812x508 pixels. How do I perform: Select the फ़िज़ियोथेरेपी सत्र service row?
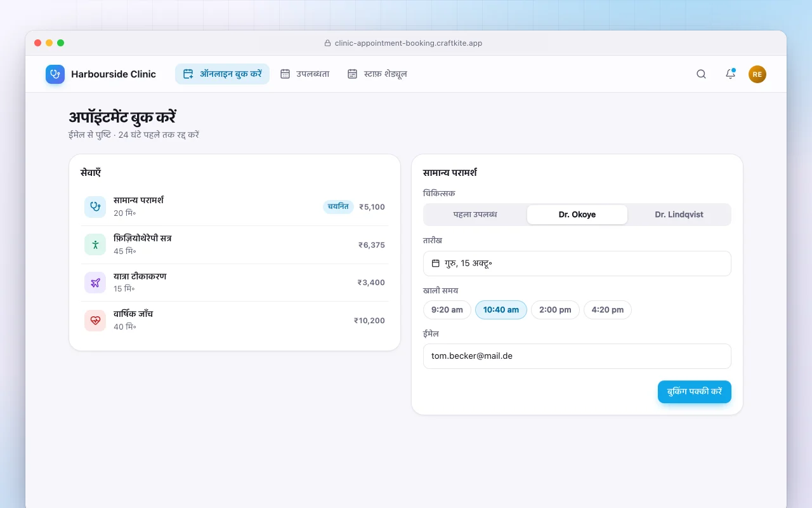tap(235, 244)
